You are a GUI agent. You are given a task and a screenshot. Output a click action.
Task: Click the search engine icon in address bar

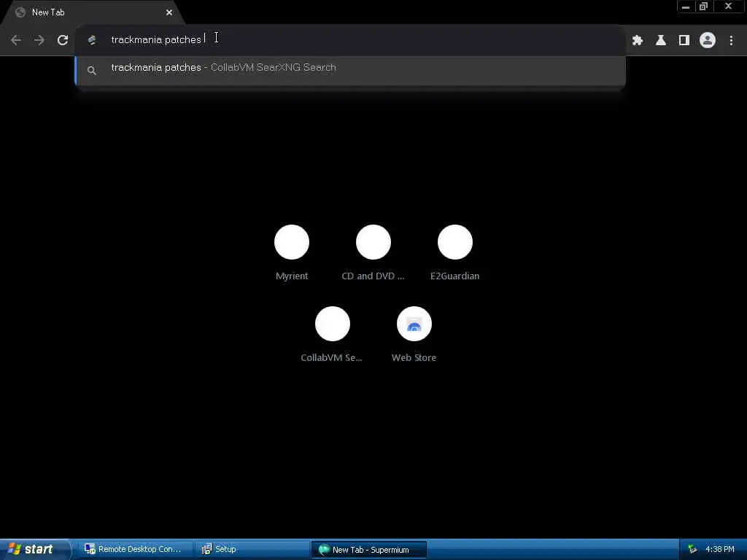[92, 40]
